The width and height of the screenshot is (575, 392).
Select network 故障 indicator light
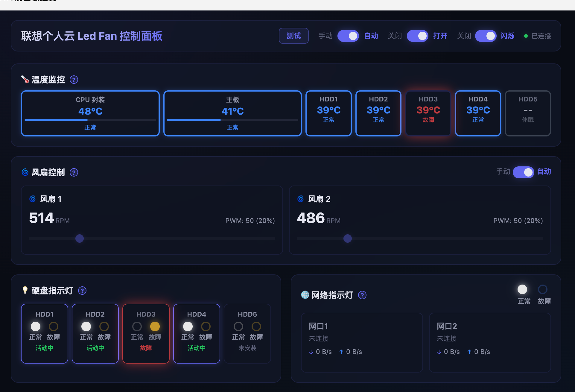543,289
